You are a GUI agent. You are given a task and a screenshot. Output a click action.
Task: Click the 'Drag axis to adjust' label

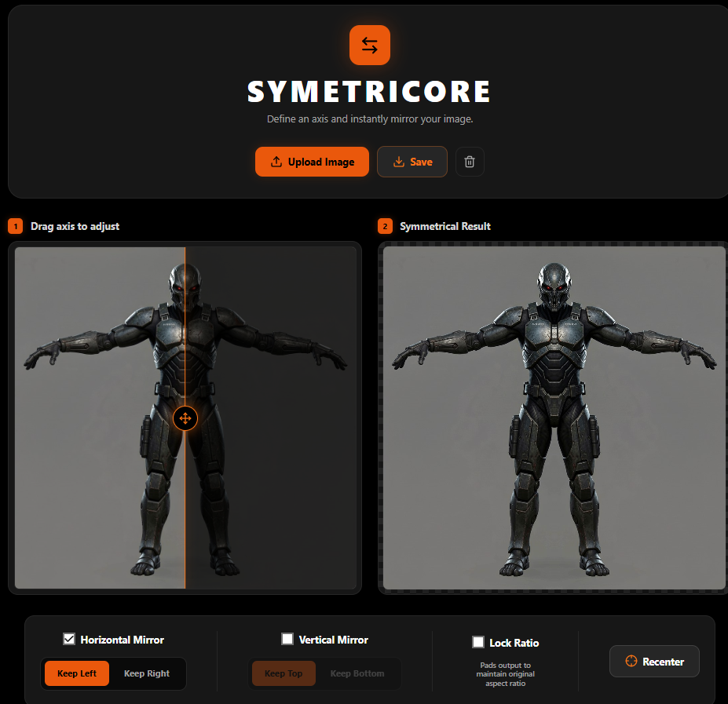pos(75,226)
